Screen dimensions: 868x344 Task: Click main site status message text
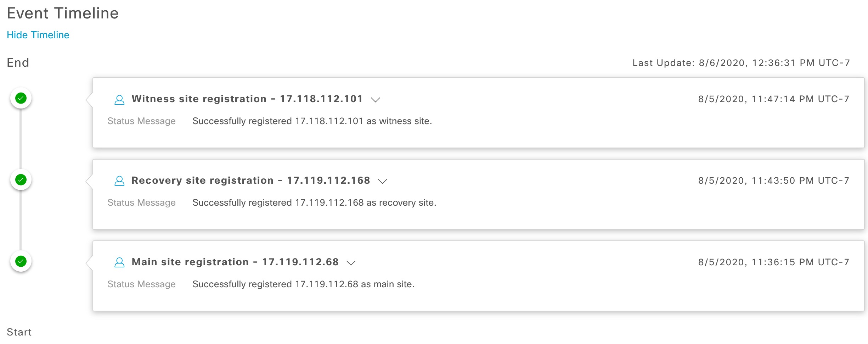pyautogui.click(x=303, y=284)
